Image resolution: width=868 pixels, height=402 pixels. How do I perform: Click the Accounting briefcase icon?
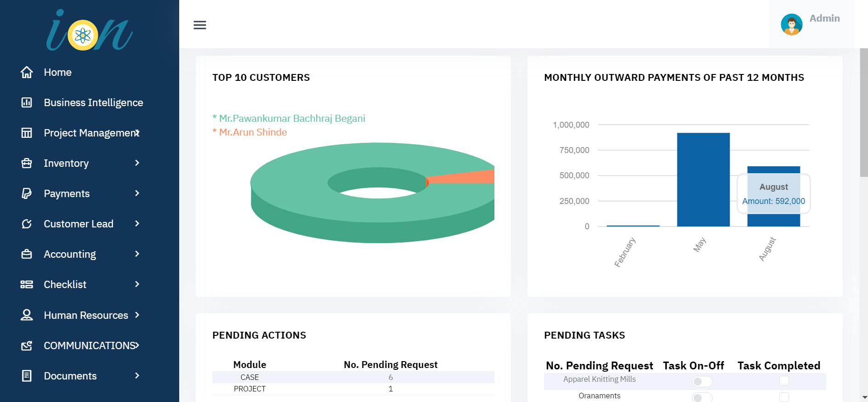click(x=27, y=254)
